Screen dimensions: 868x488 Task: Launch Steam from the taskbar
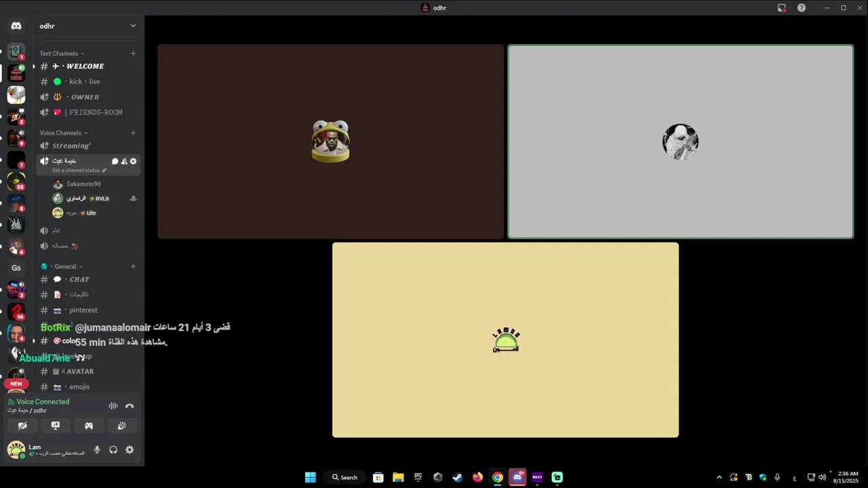coord(458,477)
